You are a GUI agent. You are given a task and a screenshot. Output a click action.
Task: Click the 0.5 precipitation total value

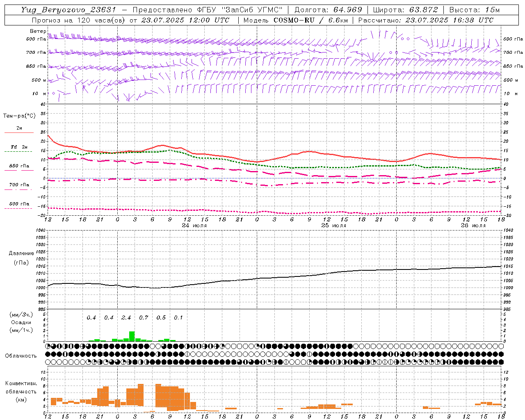[161, 317]
